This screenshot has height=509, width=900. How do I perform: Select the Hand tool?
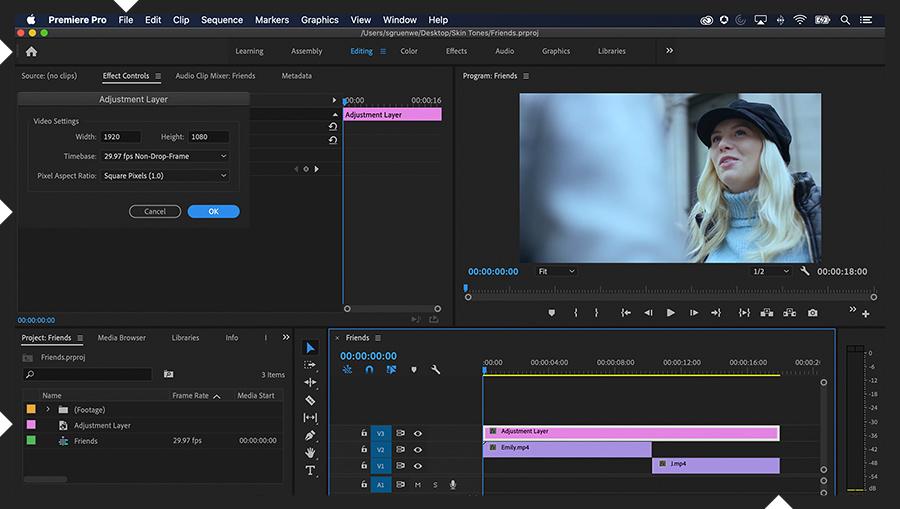(310, 453)
